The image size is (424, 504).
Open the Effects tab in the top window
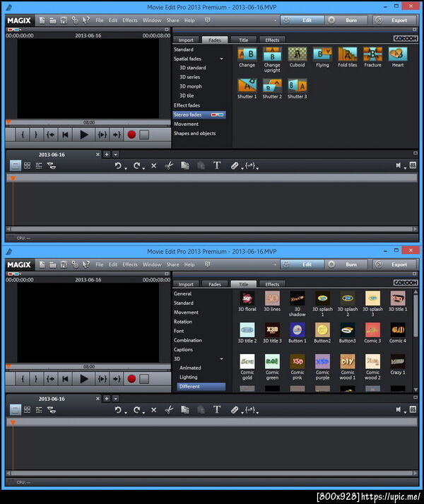point(272,40)
